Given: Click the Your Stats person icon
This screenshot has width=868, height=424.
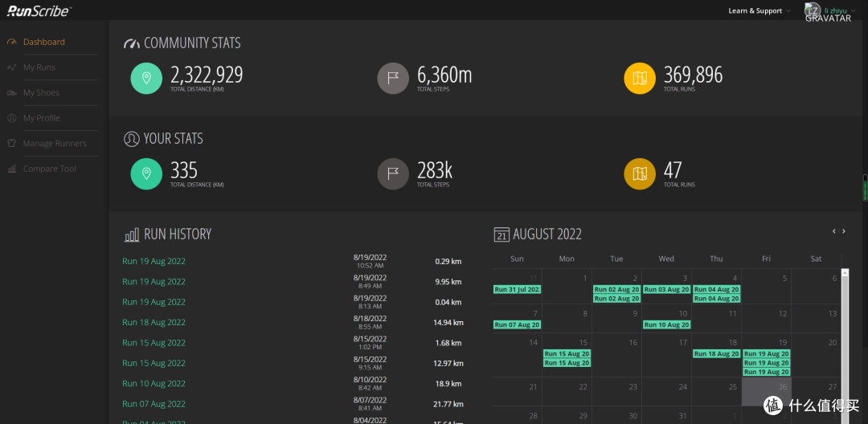Looking at the screenshot, I should coord(131,139).
